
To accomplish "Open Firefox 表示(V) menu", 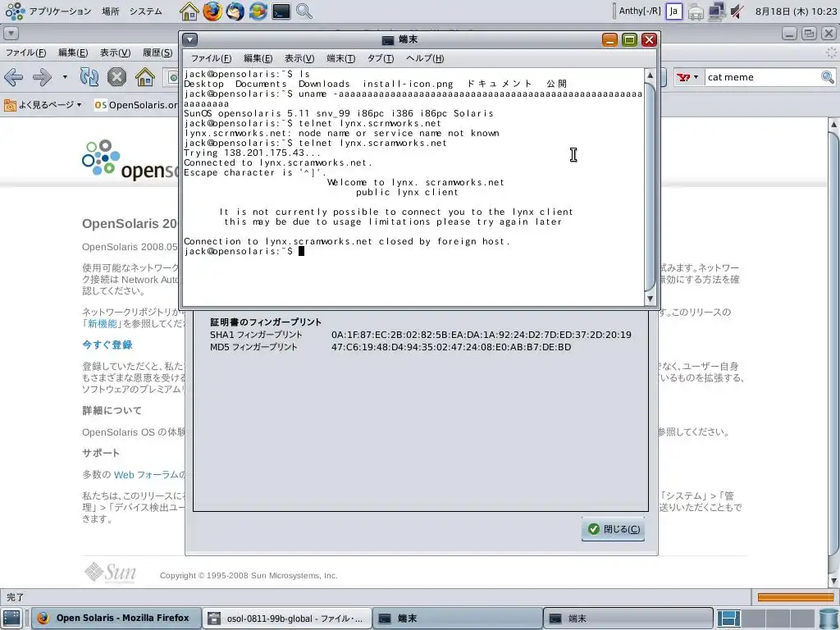I will pyautogui.click(x=115, y=52).
